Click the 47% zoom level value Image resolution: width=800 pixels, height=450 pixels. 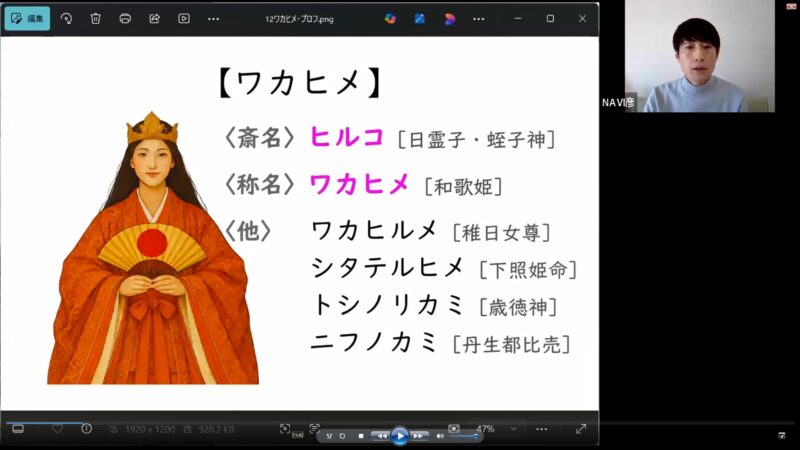coord(485,429)
